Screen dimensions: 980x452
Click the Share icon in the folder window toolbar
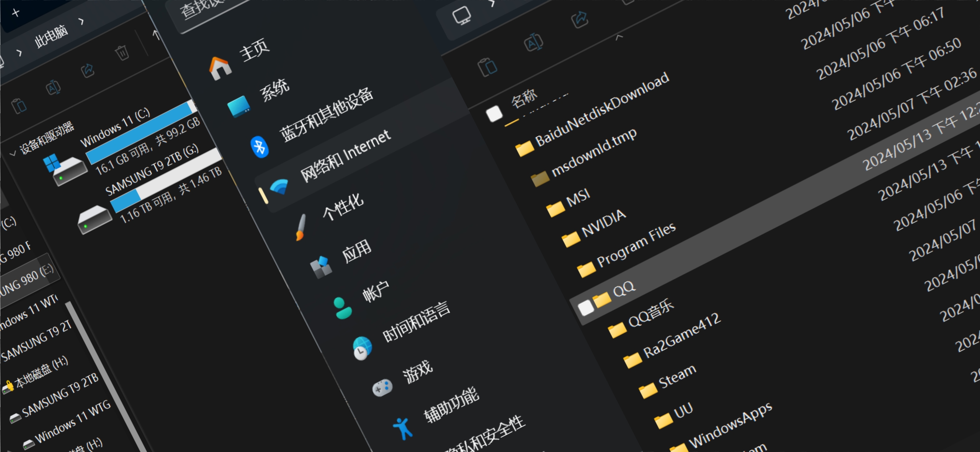click(580, 19)
